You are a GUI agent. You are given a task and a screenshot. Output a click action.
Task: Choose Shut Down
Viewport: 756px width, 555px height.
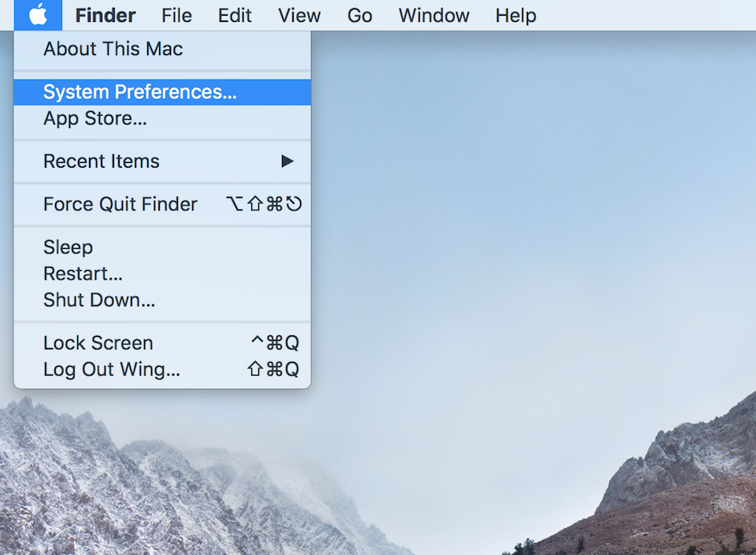(x=98, y=300)
